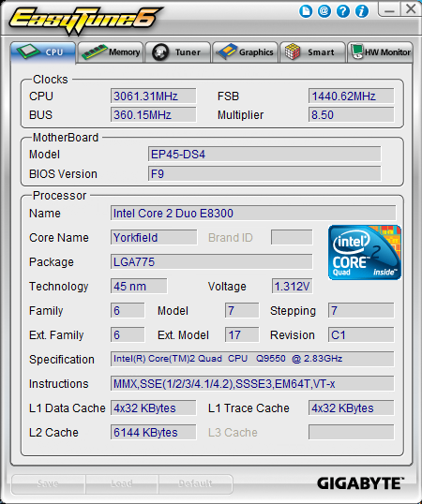The image size is (422, 504).
Task: Click the Processor group label
Action: point(59,196)
